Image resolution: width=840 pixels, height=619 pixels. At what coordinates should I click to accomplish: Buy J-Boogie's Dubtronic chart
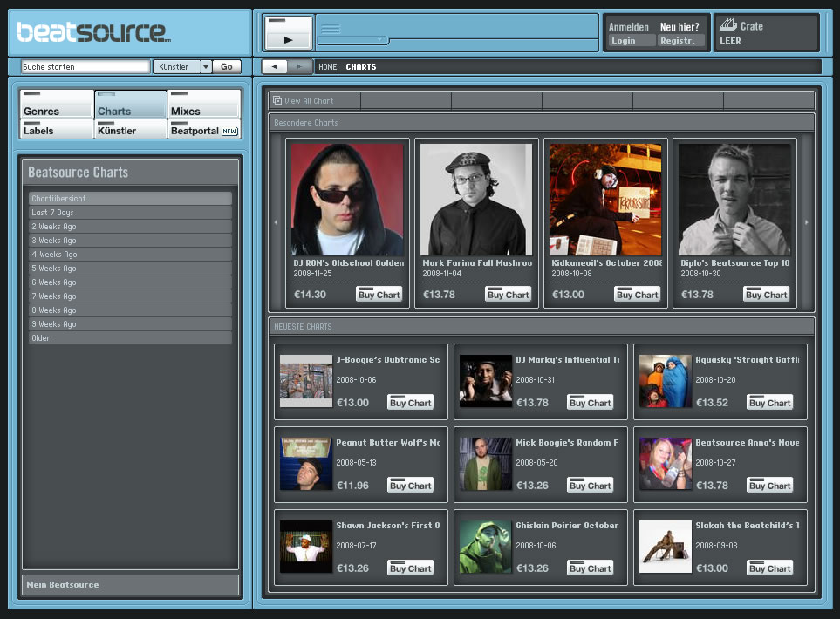(x=410, y=402)
